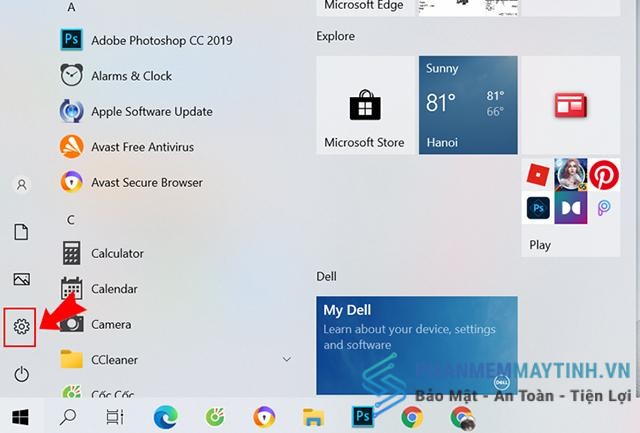Open the red News tile
Viewport: 640px width, 433px height.
pos(571,105)
